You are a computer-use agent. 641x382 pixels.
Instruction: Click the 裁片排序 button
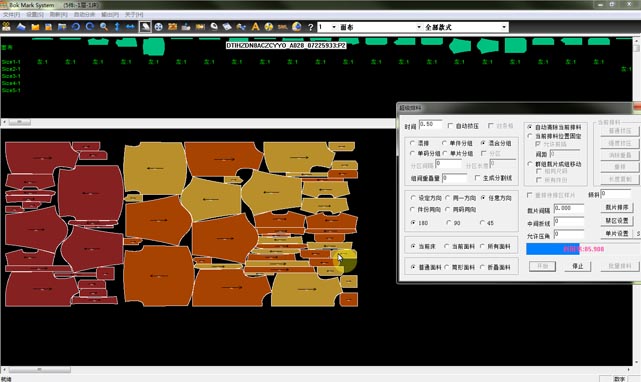click(x=616, y=208)
